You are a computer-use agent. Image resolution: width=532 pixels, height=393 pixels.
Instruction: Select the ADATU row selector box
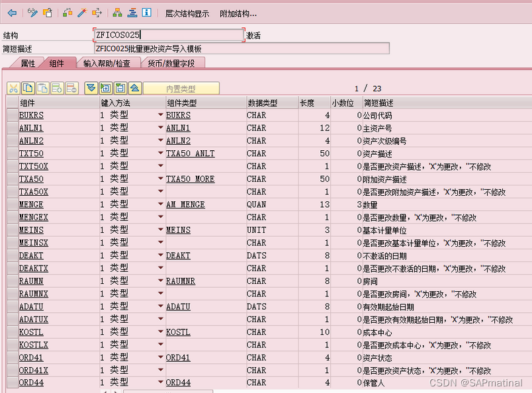(13, 306)
